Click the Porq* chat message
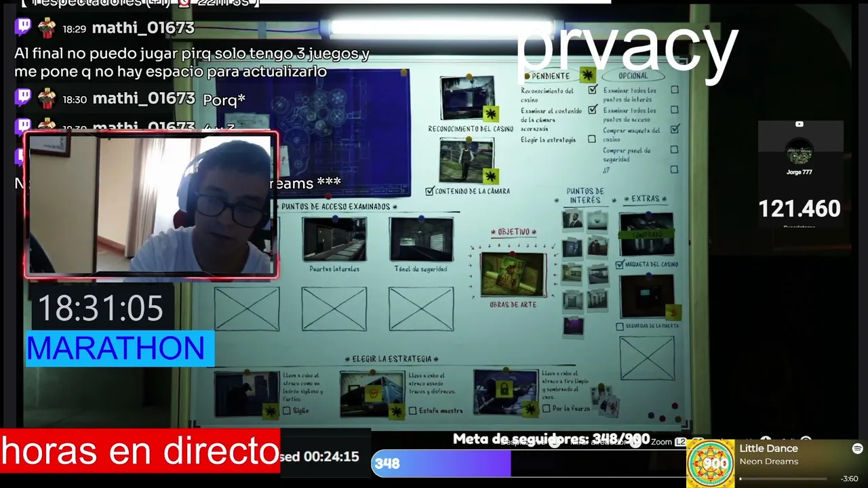The height and width of the screenshot is (488, 868). 224,100
